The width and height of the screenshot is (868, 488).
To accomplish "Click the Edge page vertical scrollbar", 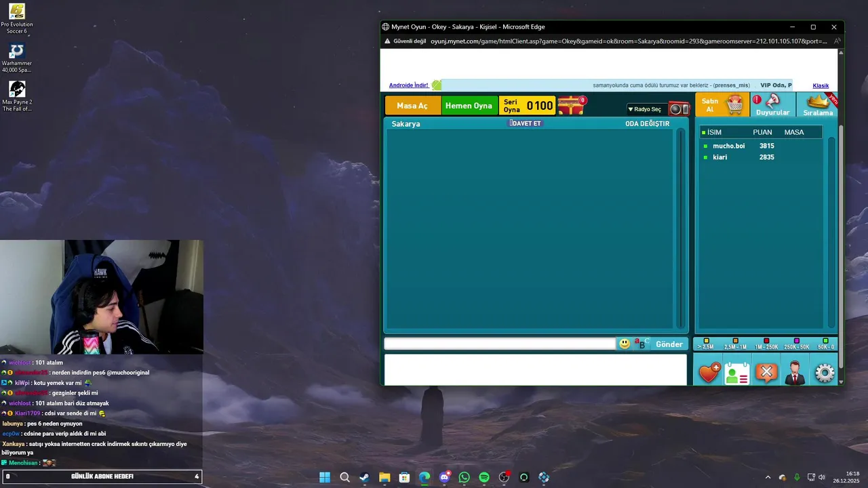I will coord(841,247).
